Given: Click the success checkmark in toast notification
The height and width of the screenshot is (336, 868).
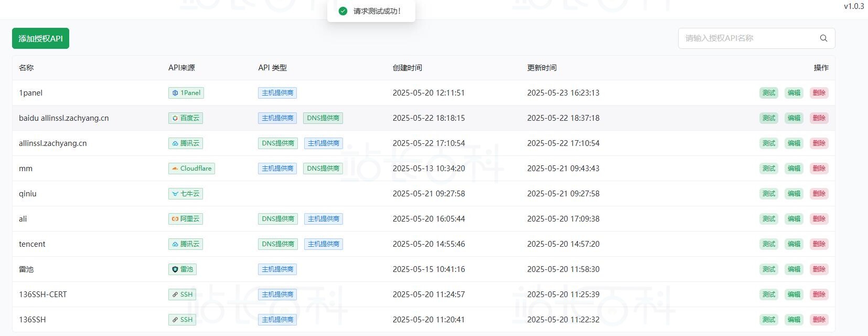Looking at the screenshot, I should click(x=343, y=11).
